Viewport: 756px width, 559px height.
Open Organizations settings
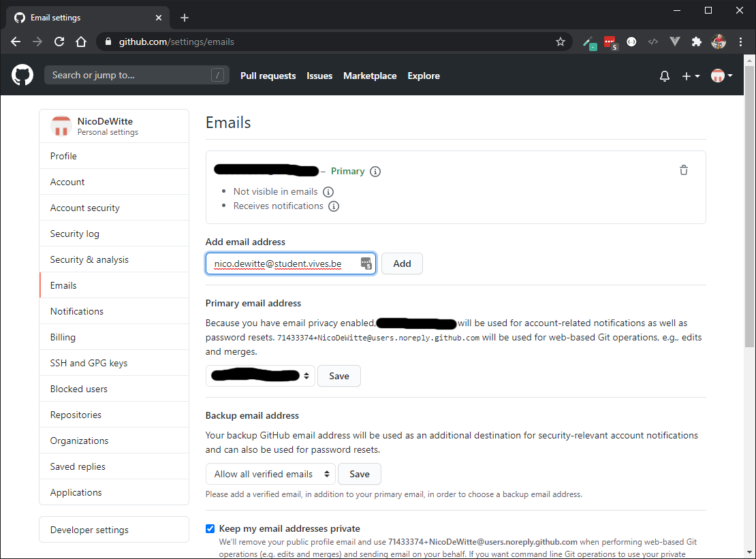[114, 441]
